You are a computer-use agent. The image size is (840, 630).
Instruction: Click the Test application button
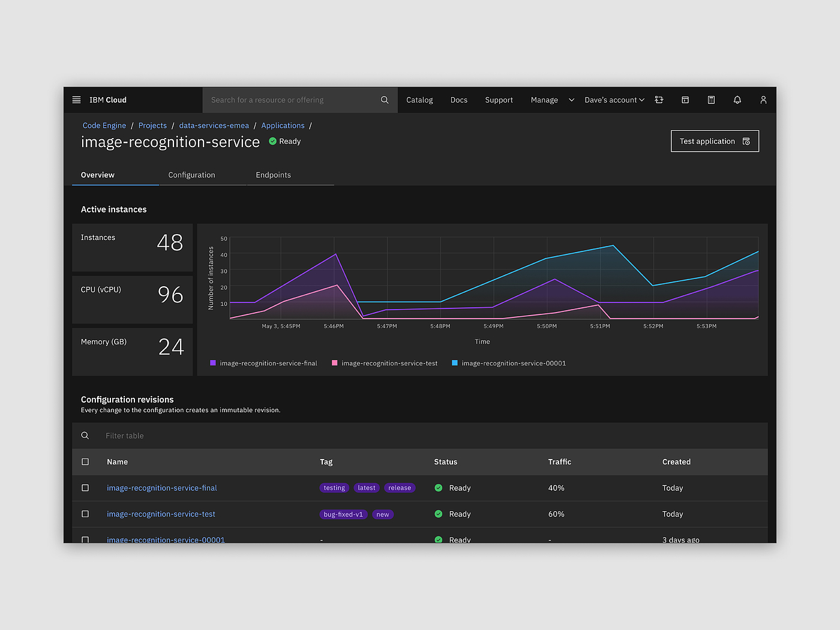[715, 142]
